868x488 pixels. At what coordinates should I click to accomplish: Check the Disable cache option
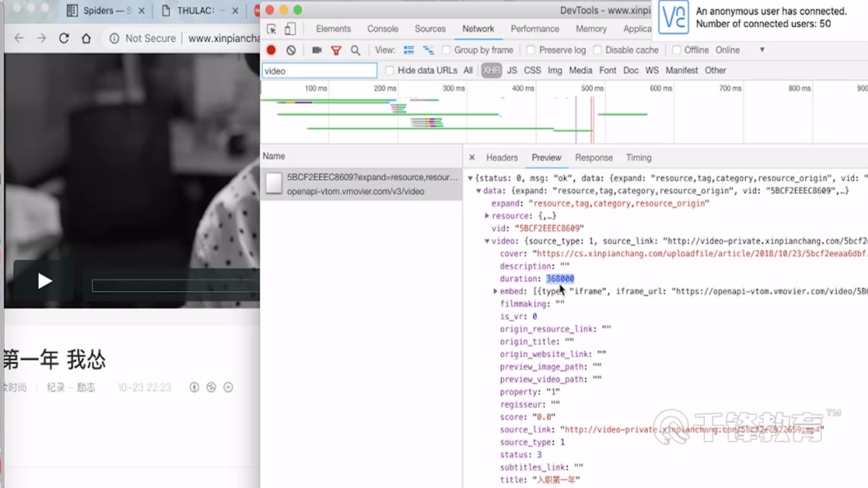point(597,50)
